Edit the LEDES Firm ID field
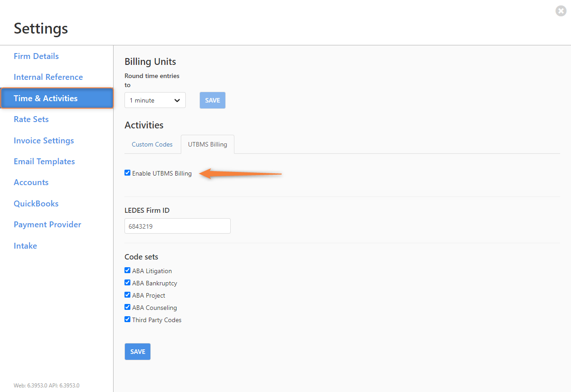The image size is (571, 392). 177,225
